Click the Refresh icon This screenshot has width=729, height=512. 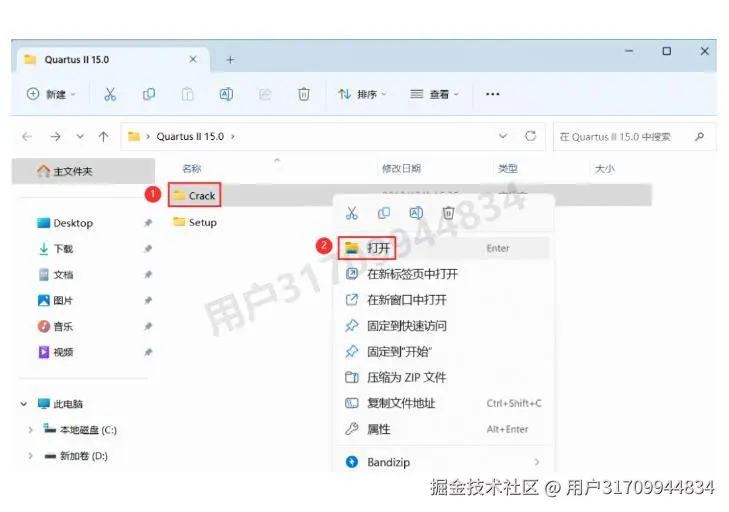(530, 136)
